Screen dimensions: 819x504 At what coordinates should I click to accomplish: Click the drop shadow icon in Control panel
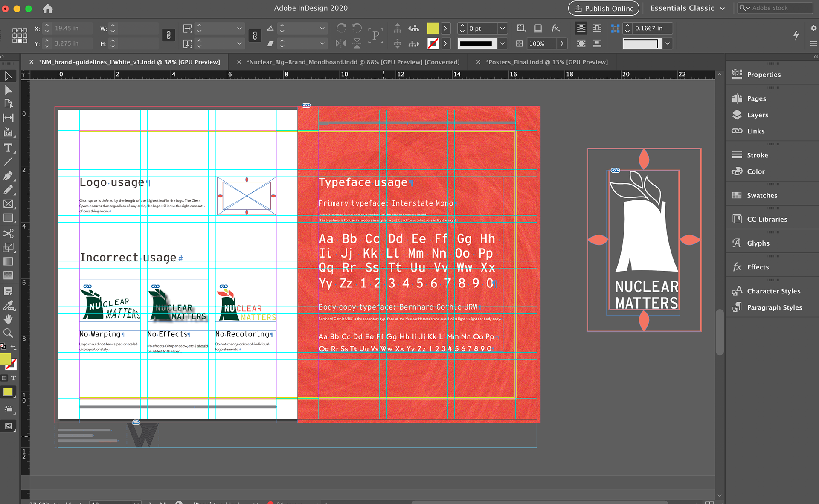click(x=538, y=28)
